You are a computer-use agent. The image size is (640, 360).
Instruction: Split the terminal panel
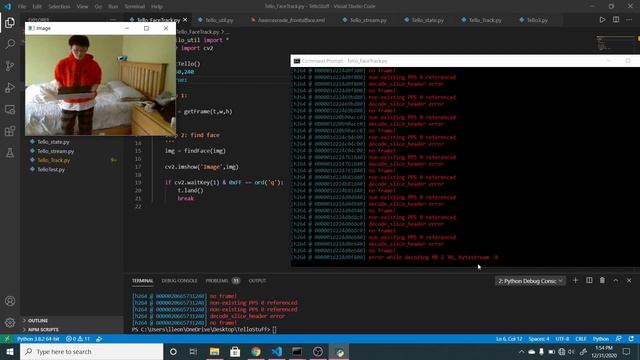(589, 280)
